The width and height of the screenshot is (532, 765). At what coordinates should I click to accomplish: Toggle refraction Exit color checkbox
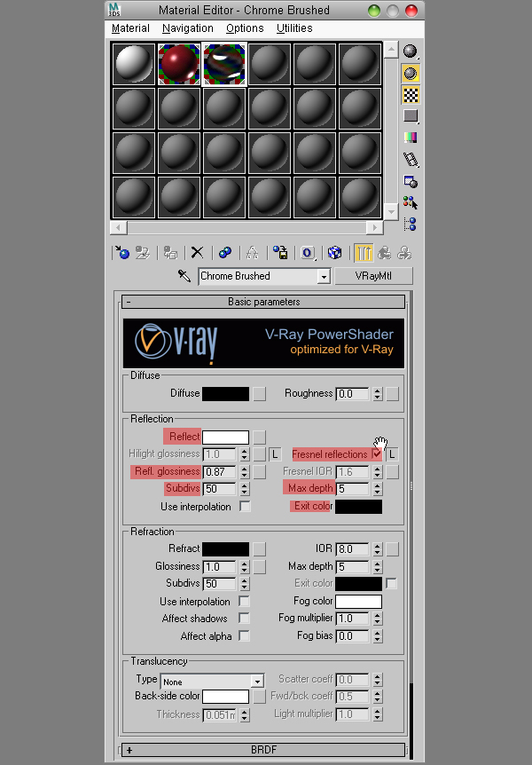(x=391, y=583)
